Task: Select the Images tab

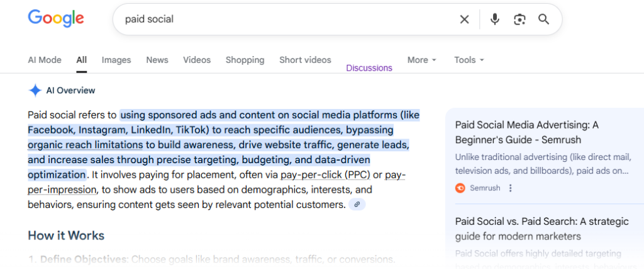Action: pos(116,60)
